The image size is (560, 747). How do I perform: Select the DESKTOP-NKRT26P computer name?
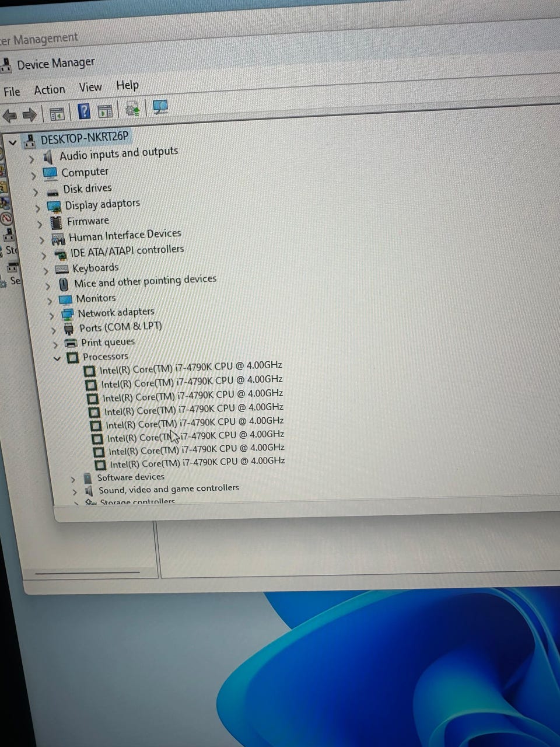(x=84, y=138)
